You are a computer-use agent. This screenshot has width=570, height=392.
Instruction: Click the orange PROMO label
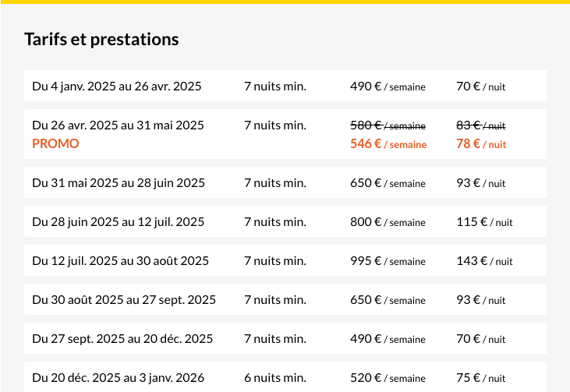tap(55, 143)
